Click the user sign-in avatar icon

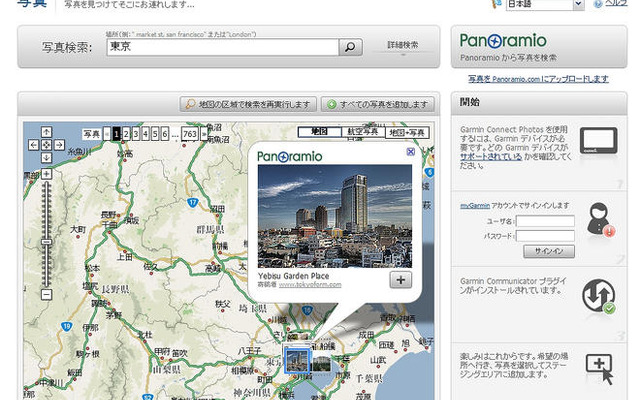coord(600,220)
